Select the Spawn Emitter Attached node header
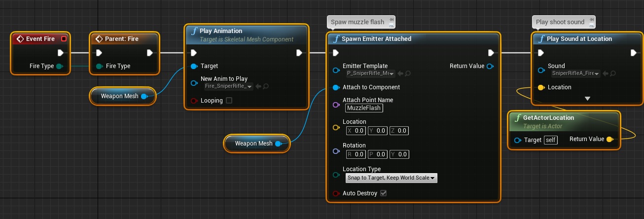 (x=413, y=38)
